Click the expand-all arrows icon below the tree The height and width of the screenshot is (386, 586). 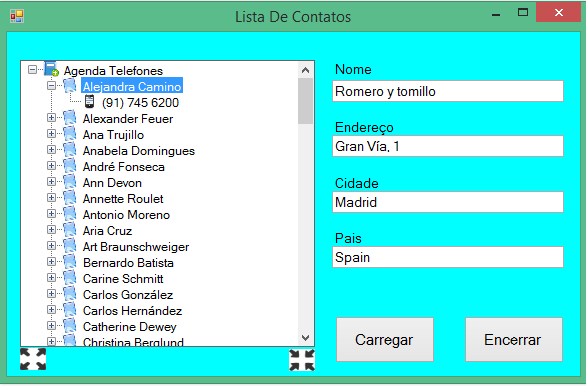pyautogui.click(x=33, y=359)
